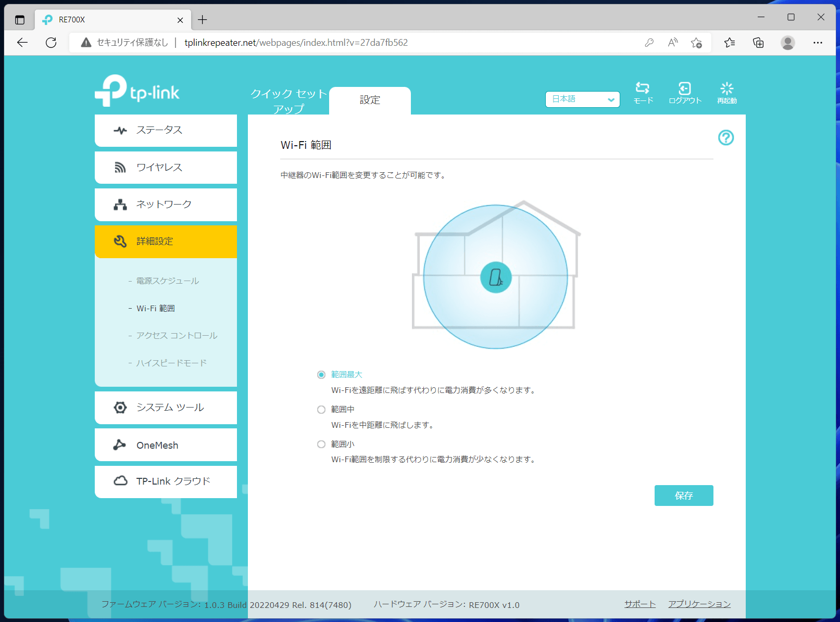Click the Network topology icon

tap(120, 205)
